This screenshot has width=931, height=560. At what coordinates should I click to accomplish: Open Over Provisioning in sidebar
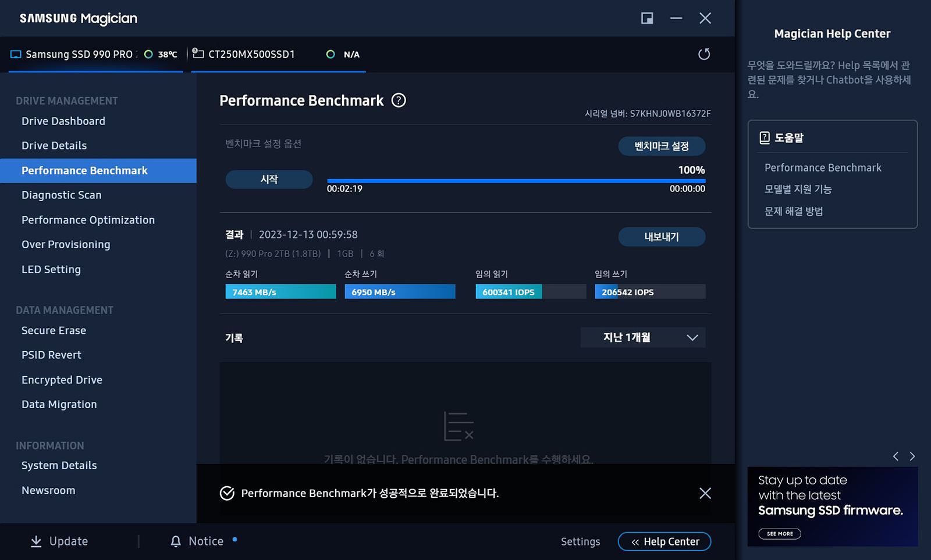(x=66, y=244)
